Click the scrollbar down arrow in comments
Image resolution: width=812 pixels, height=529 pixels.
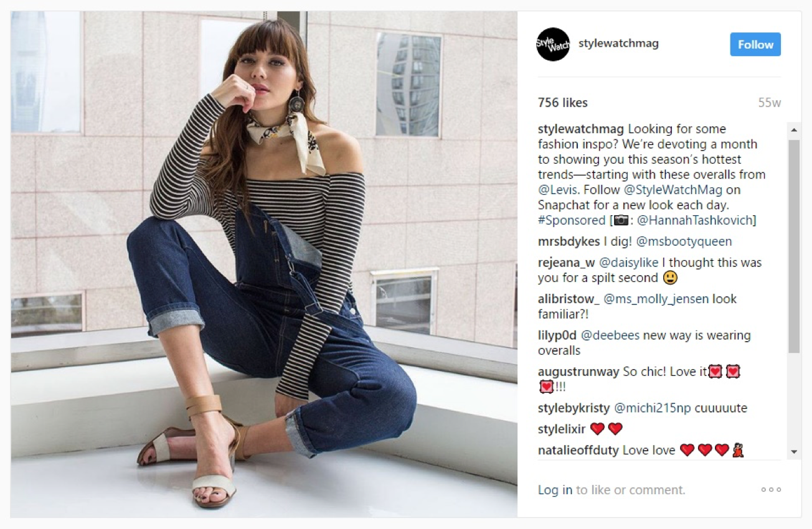tap(794, 452)
